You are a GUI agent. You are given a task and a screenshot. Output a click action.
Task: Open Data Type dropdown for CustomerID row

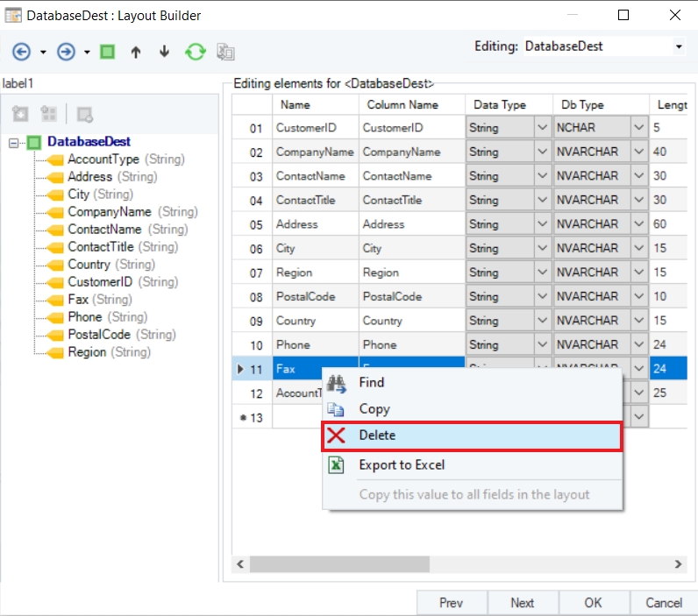click(541, 128)
